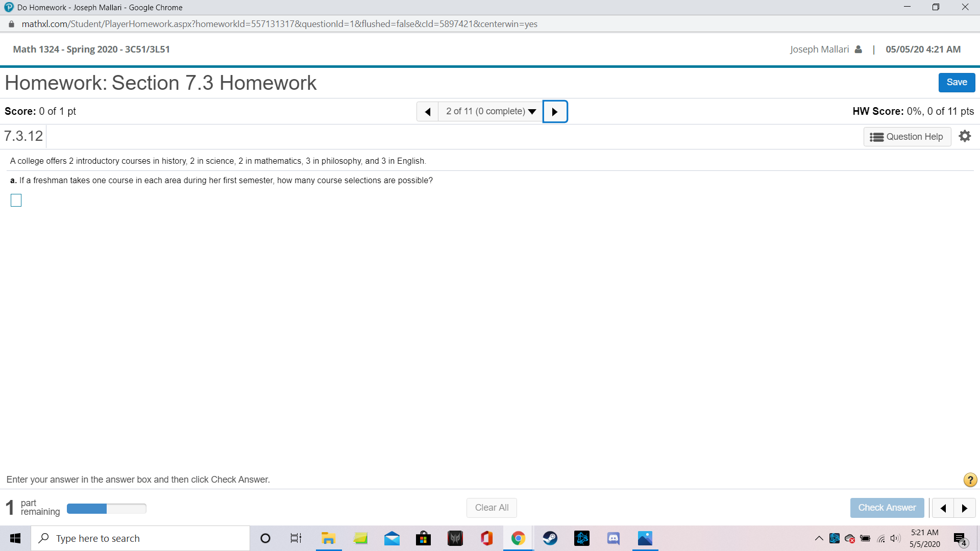
Task: Open the yellow help question mark
Action: pyautogui.click(x=969, y=480)
